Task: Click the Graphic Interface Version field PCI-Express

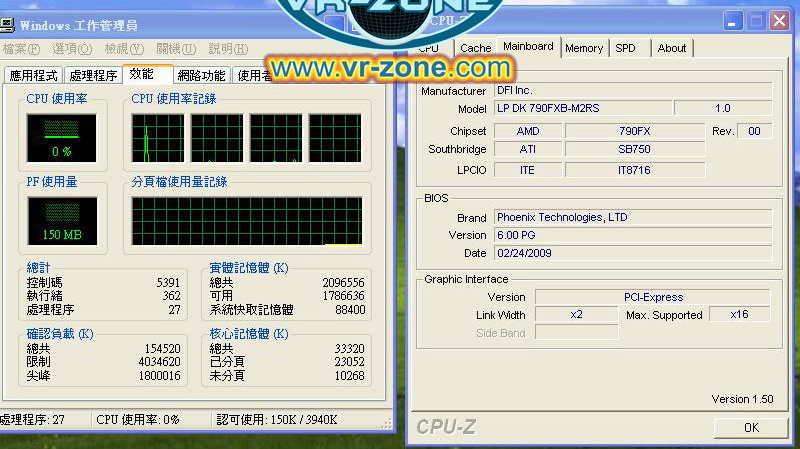Action: coord(653,297)
